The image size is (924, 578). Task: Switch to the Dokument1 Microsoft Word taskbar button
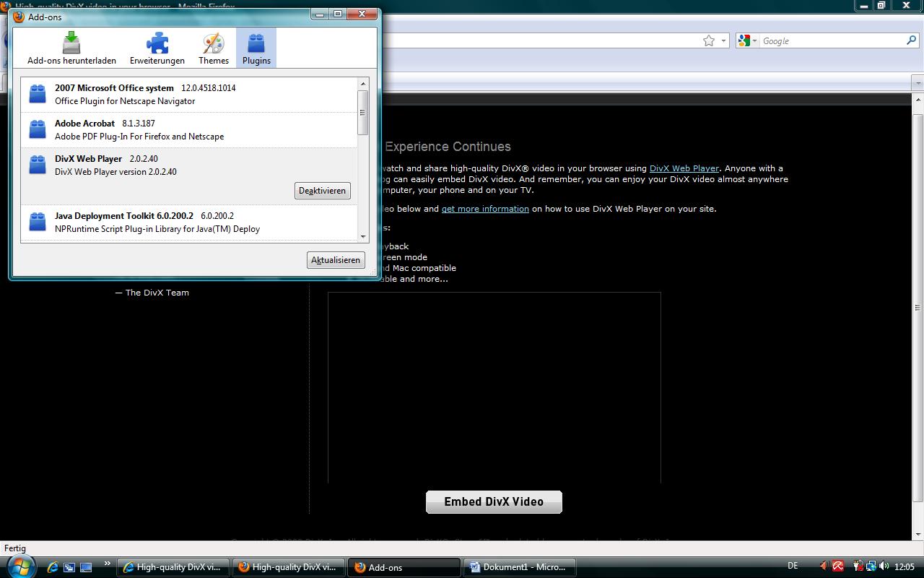click(520, 567)
